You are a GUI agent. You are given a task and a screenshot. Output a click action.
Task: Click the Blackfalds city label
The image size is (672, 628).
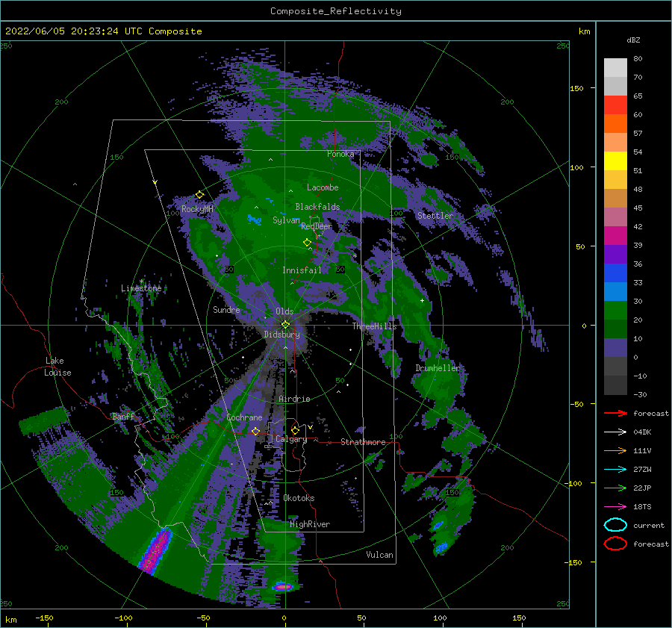point(317,207)
